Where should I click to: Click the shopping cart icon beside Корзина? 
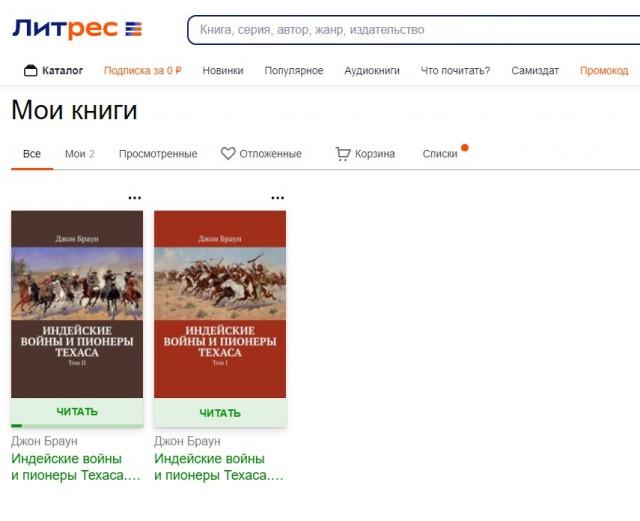click(x=343, y=154)
